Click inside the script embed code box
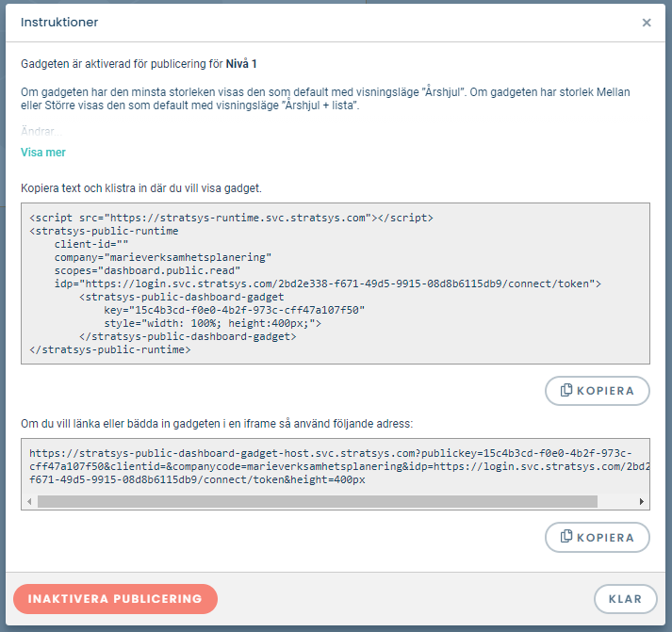This screenshot has height=632, width=672. [x=336, y=284]
